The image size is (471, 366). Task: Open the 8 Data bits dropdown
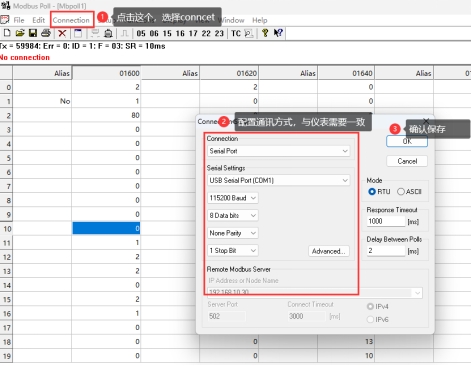click(233, 215)
